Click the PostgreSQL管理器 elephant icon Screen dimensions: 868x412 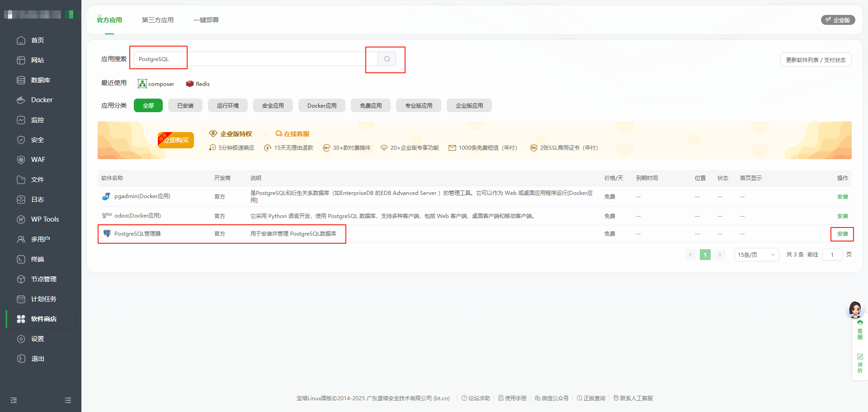pos(107,233)
